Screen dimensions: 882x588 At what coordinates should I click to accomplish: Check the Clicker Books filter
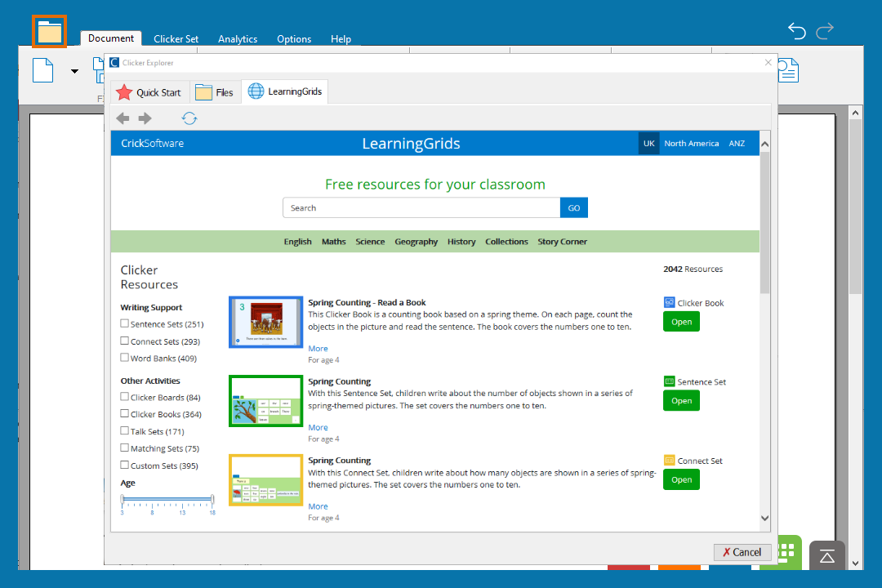125,414
